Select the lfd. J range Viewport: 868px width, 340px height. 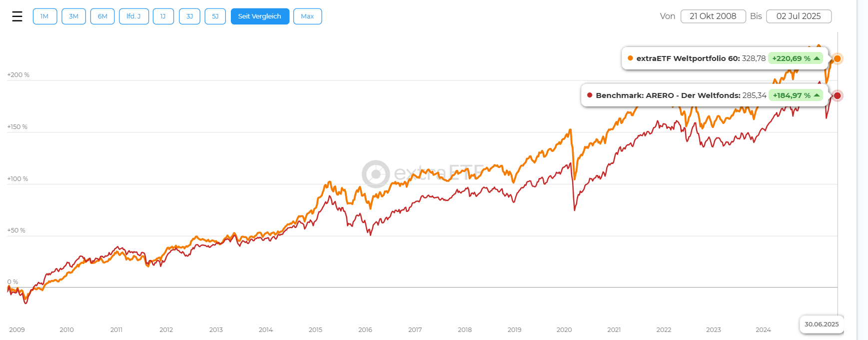point(133,16)
